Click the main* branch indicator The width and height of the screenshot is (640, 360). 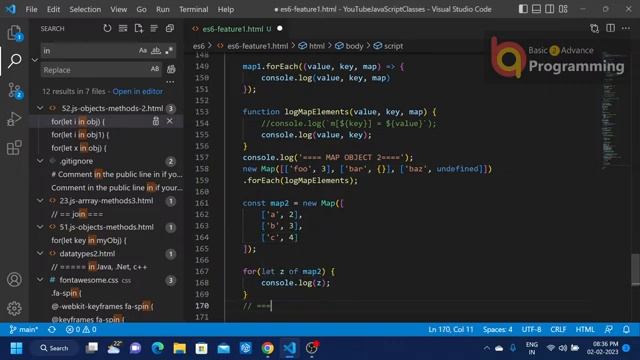coord(24,329)
